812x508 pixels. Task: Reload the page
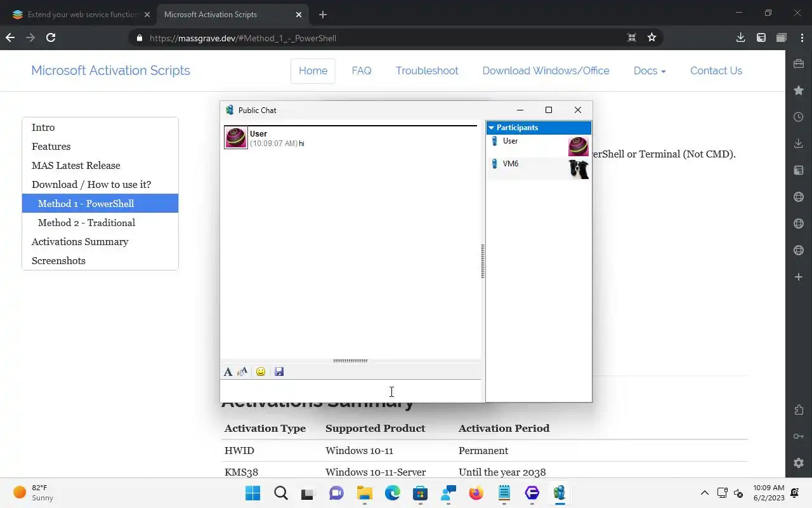pos(51,37)
